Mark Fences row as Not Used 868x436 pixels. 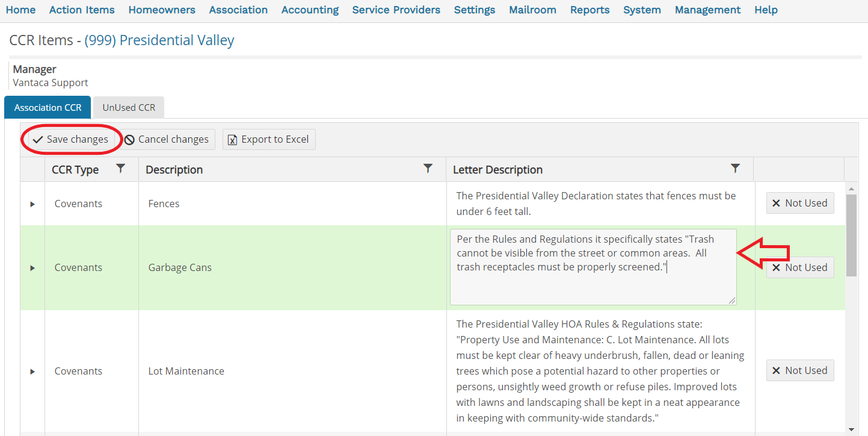pyautogui.click(x=800, y=203)
